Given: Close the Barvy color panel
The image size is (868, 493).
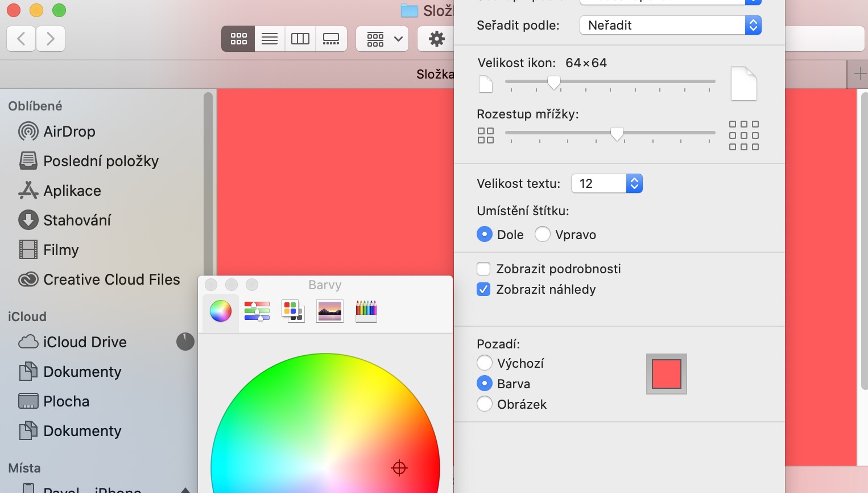Looking at the screenshot, I should [211, 285].
